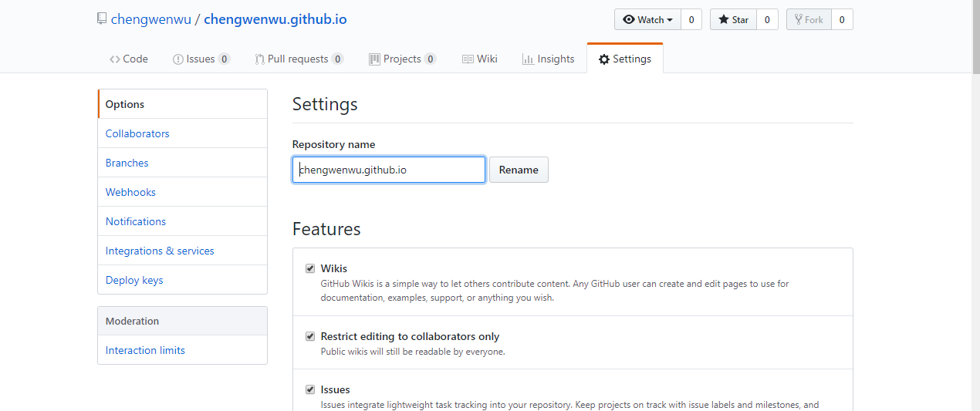Select the Settings tab

[625, 59]
